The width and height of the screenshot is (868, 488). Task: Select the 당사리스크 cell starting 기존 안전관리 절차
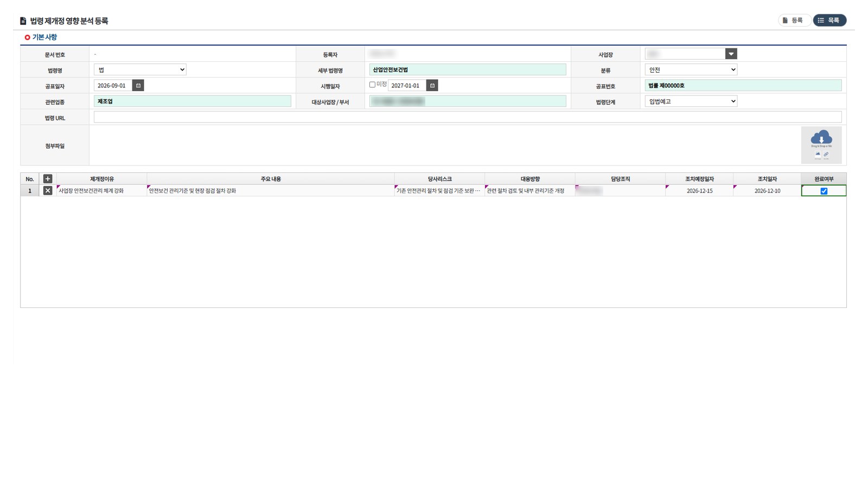click(439, 191)
